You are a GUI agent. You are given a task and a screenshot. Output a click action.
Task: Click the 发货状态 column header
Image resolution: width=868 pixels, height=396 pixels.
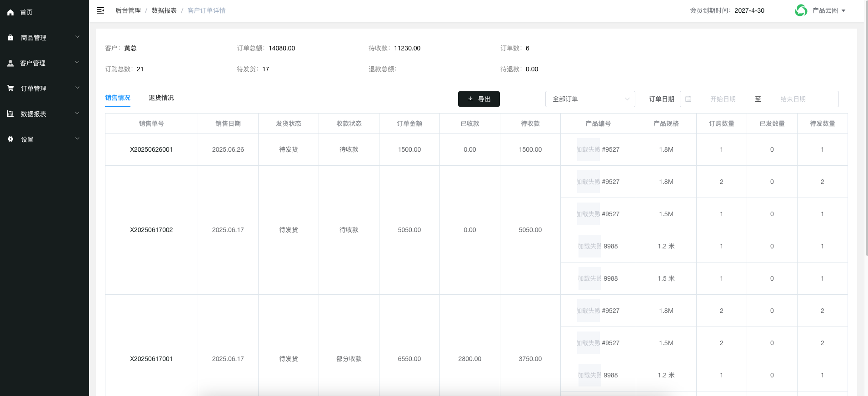point(289,124)
